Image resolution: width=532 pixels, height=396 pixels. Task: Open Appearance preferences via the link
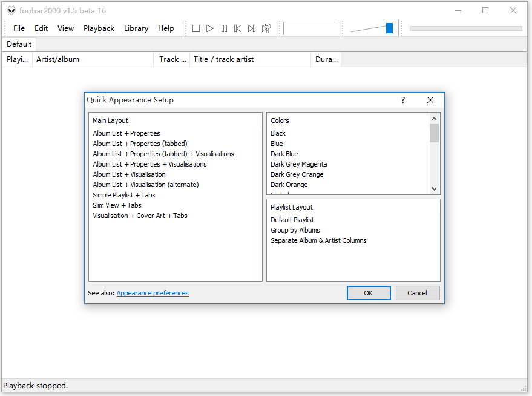(153, 293)
